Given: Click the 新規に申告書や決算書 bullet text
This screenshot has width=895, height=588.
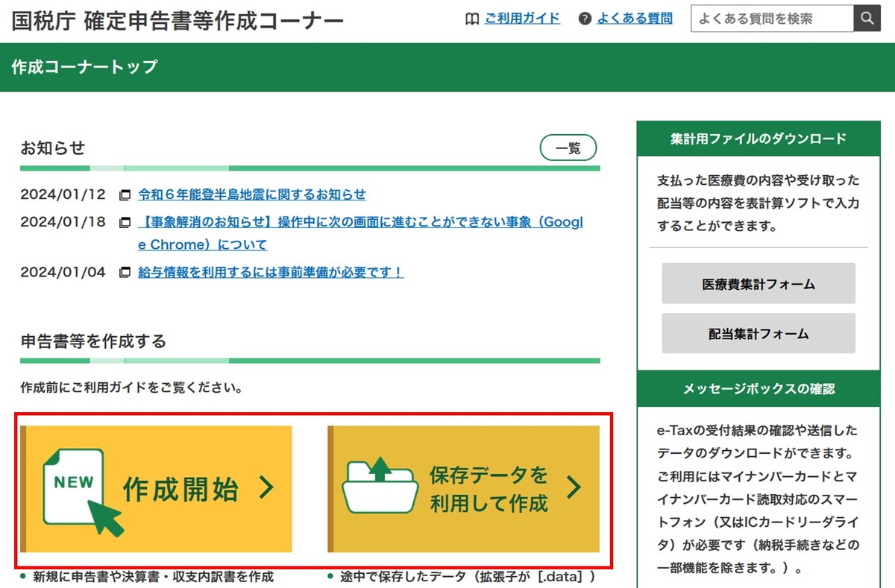Looking at the screenshot, I should click(154, 577).
